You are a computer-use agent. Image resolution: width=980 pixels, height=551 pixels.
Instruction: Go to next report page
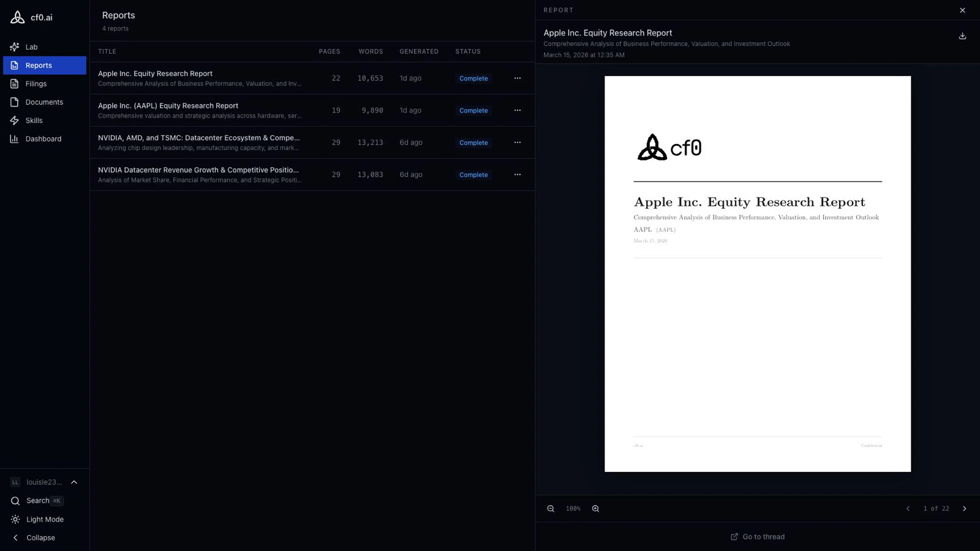(964, 509)
